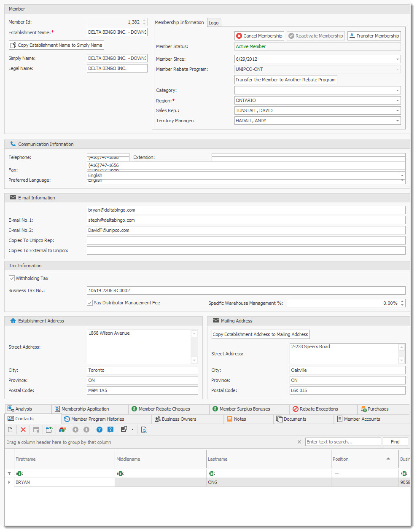Click the print preview magnifier icon

(x=144, y=430)
